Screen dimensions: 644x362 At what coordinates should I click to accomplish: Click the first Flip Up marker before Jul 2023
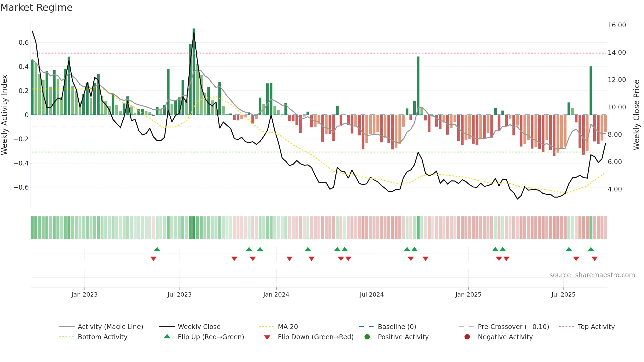[157, 249]
